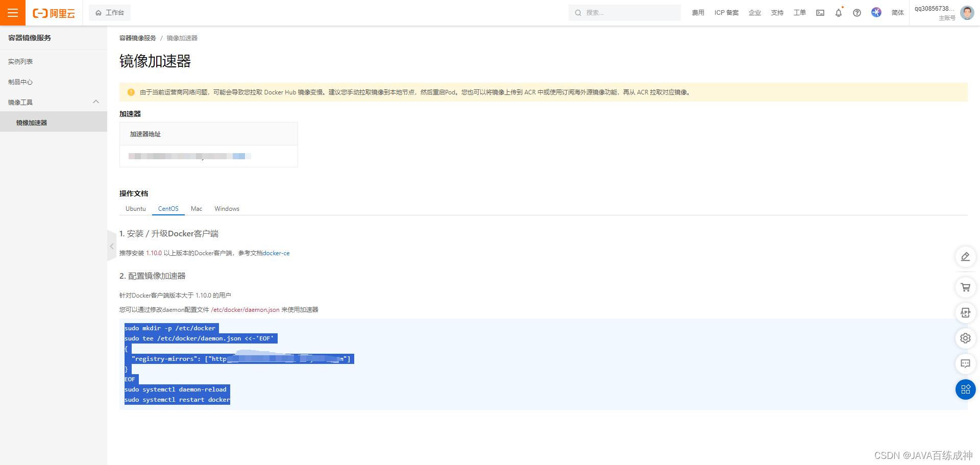Click the 容器镜像服务 sidebar title
Viewport: 980px width, 465px height.
[30, 38]
